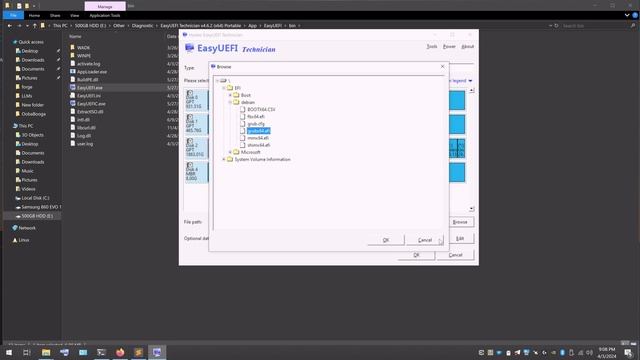Select grubx64.efi in Browse tree
The image size is (640, 360).
pyautogui.click(x=258, y=131)
